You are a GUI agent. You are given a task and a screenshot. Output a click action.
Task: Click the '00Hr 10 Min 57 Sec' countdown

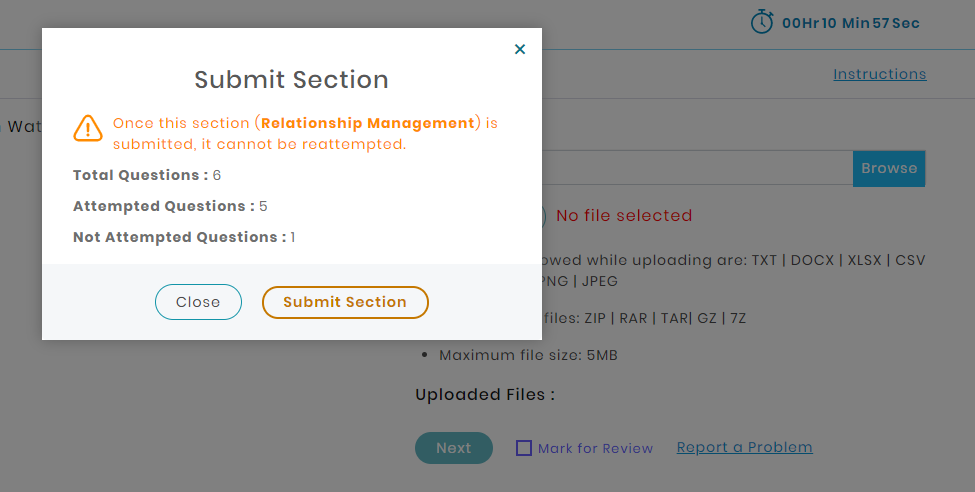click(x=851, y=23)
